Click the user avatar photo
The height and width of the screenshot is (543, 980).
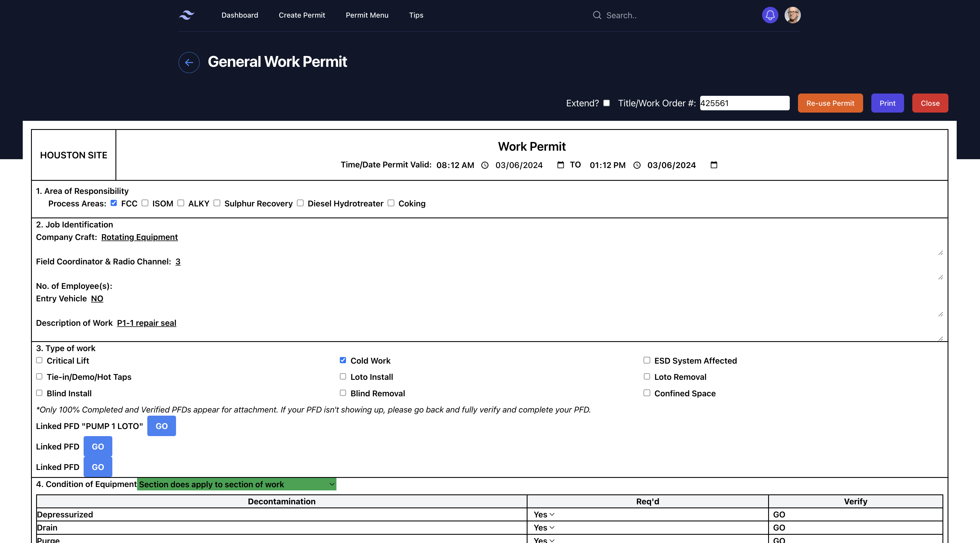[792, 15]
